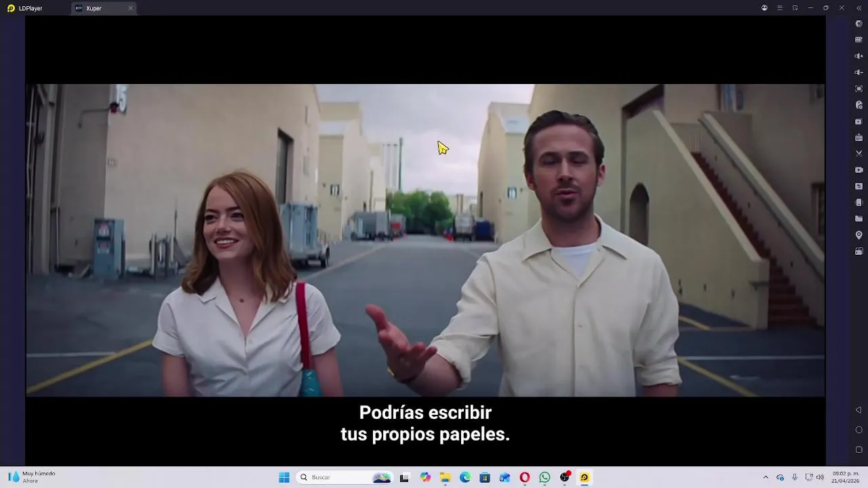Click the volume up sidebar icon
Image resolution: width=868 pixels, height=488 pixels.
pyautogui.click(x=859, y=56)
